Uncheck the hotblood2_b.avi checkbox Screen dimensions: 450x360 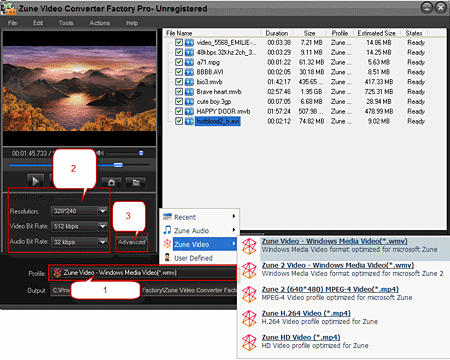[179, 121]
